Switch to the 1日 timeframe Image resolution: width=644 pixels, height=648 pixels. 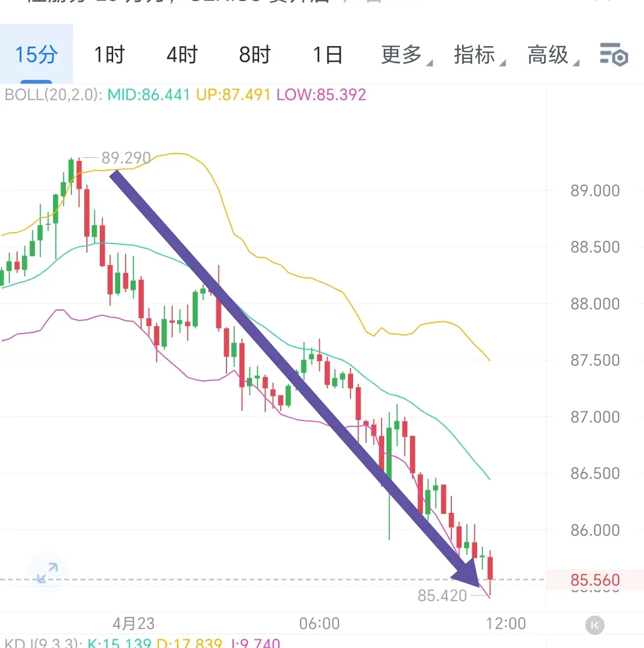[x=327, y=55]
